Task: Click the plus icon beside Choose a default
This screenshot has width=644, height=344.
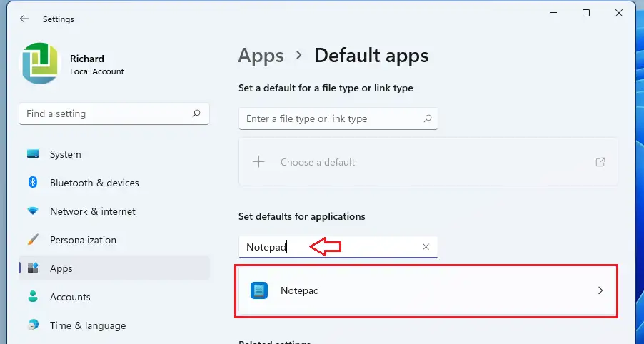Action: tap(258, 162)
